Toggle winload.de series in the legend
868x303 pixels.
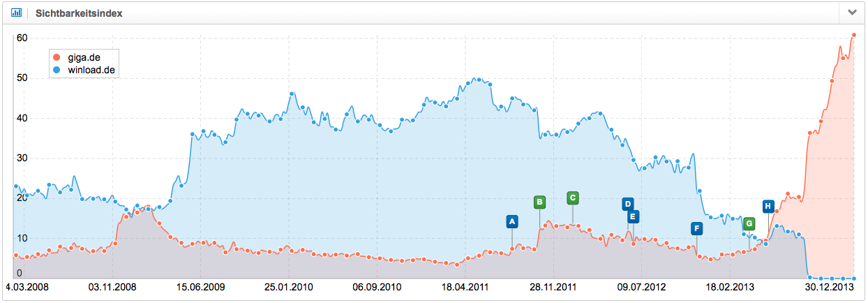[88, 70]
